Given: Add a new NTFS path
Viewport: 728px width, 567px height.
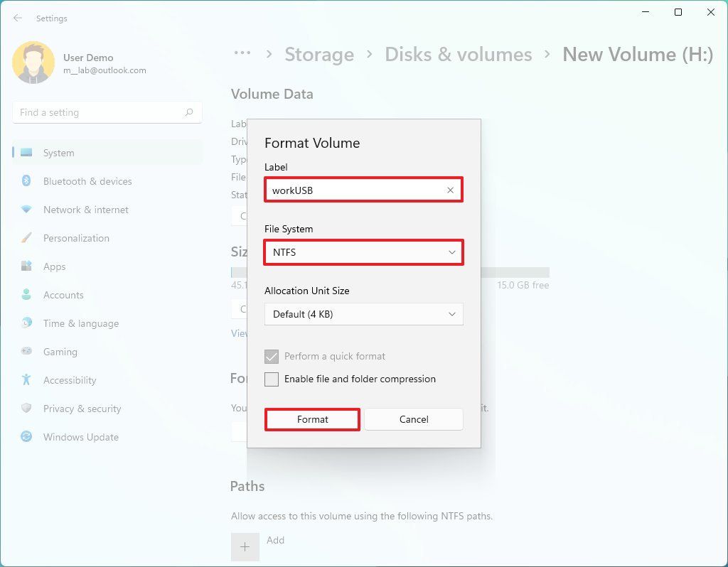Looking at the screenshot, I should (x=245, y=546).
